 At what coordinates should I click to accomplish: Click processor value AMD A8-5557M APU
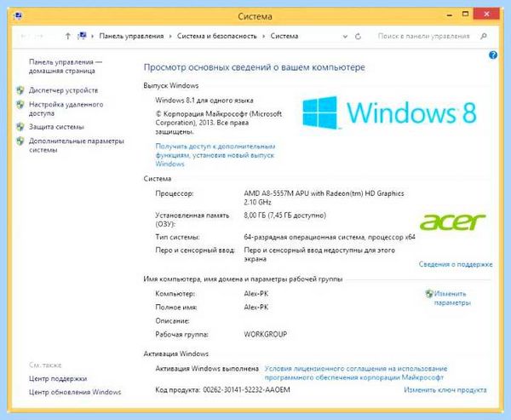click(324, 198)
